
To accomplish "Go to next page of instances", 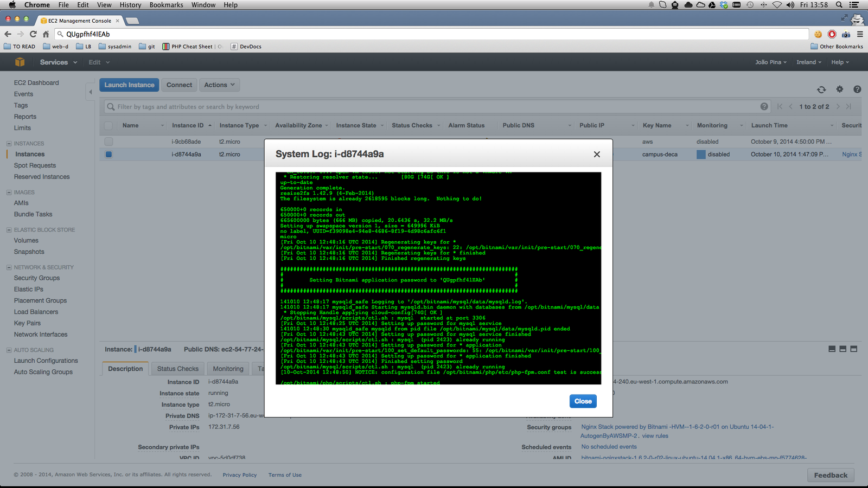I will click(x=838, y=107).
